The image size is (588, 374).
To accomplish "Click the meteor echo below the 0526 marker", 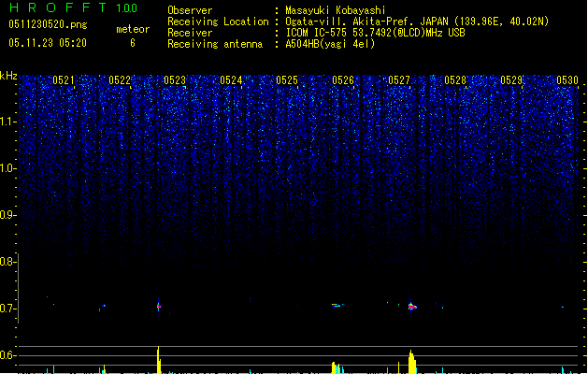I will point(337,306).
